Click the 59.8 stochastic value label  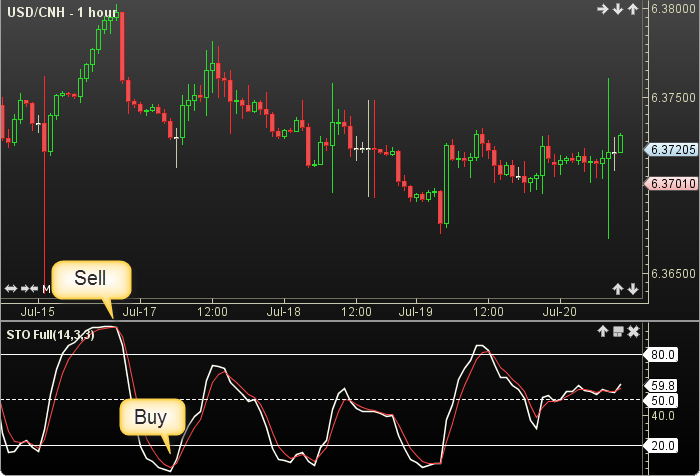click(x=662, y=386)
